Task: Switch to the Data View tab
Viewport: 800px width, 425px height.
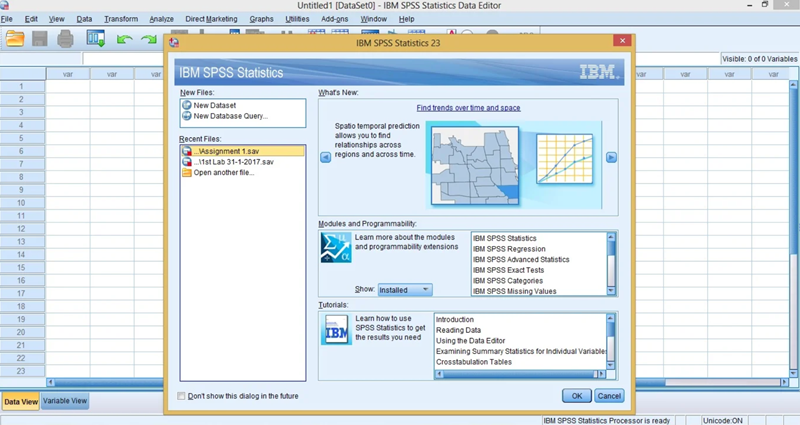Action: point(21,402)
